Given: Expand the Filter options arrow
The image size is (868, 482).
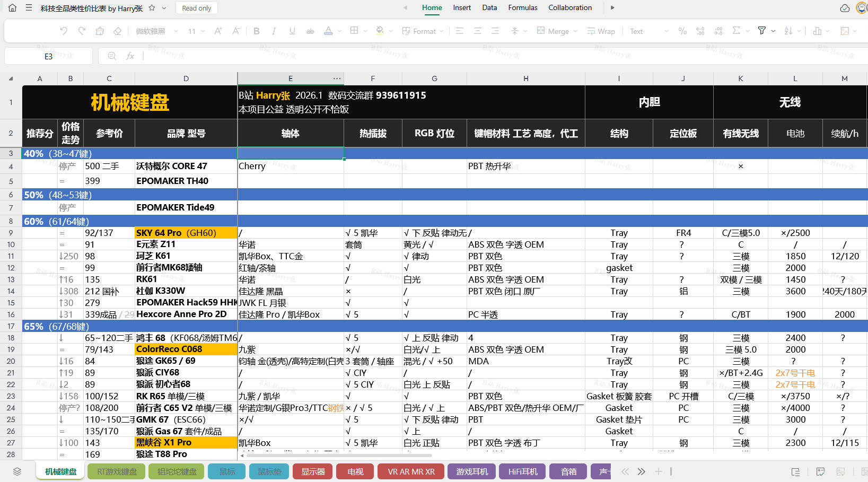Looking at the screenshot, I should (x=773, y=31).
